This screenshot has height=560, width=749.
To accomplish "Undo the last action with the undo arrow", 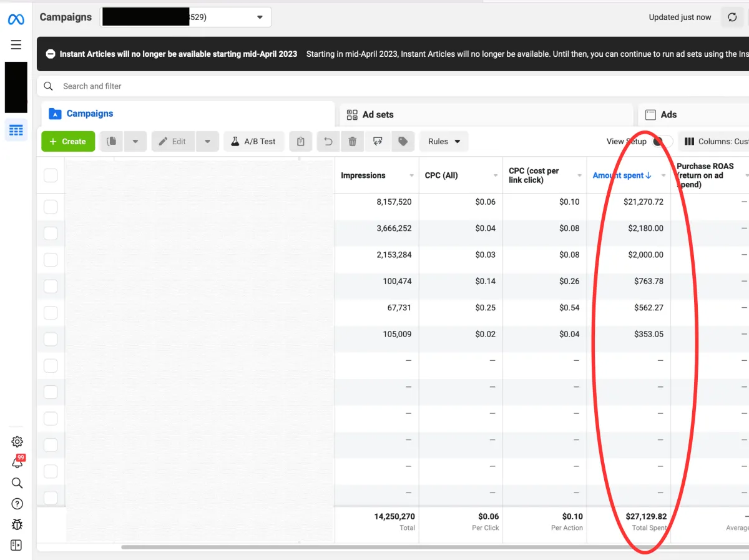I will (x=328, y=142).
